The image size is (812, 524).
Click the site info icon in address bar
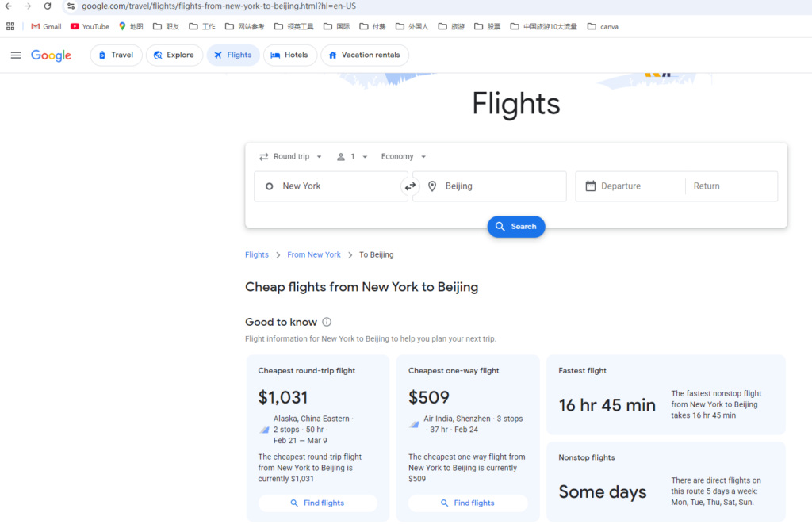pos(71,6)
